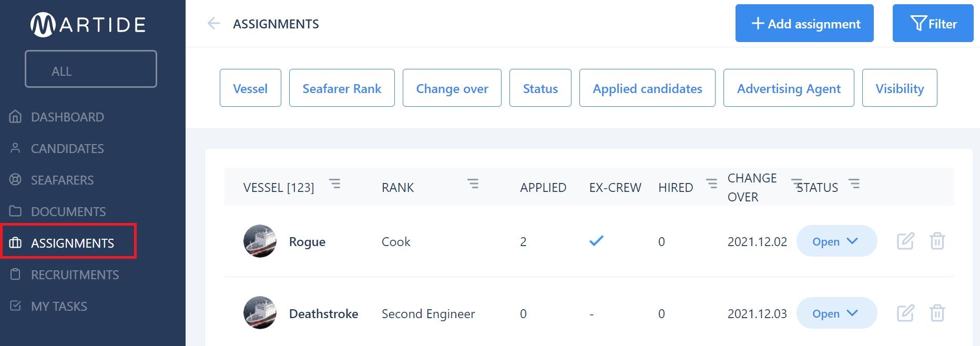The height and width of the screenshot is (346, 980).
Task: Click the Candidates person icon
Action: click(15, 148)
